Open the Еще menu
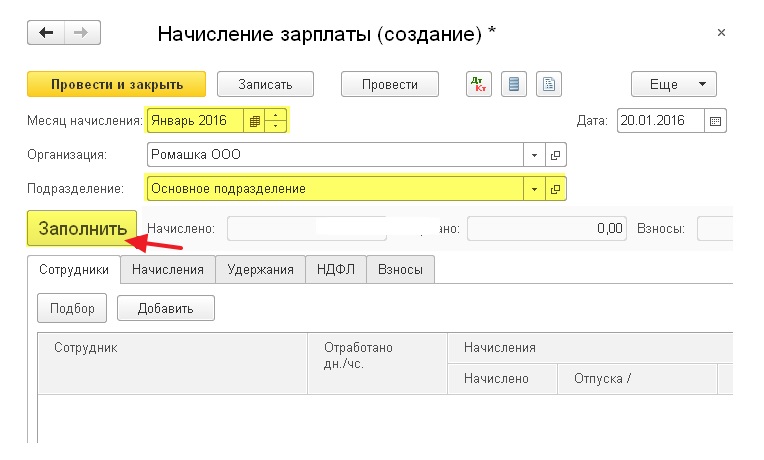 click(673, 84)
